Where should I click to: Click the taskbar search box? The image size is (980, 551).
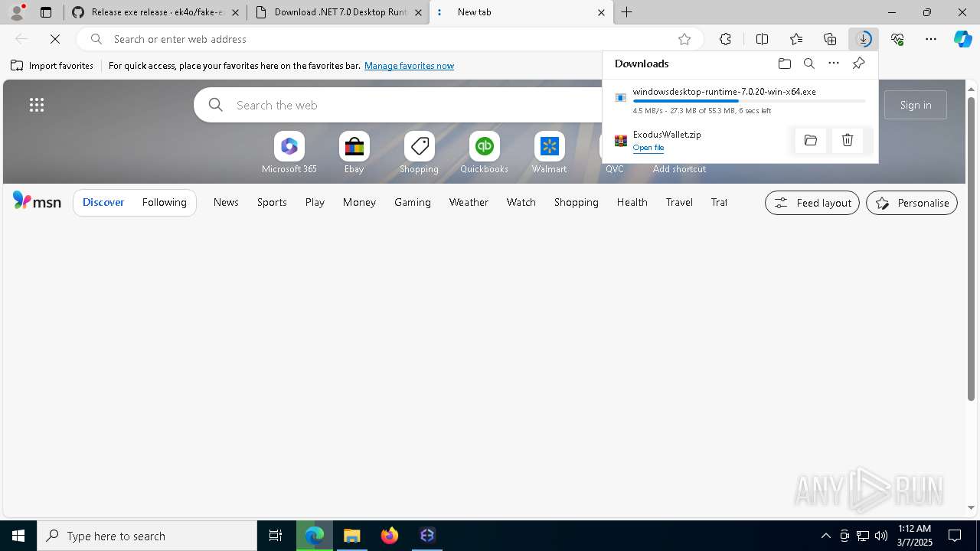(x=147, y=536)
